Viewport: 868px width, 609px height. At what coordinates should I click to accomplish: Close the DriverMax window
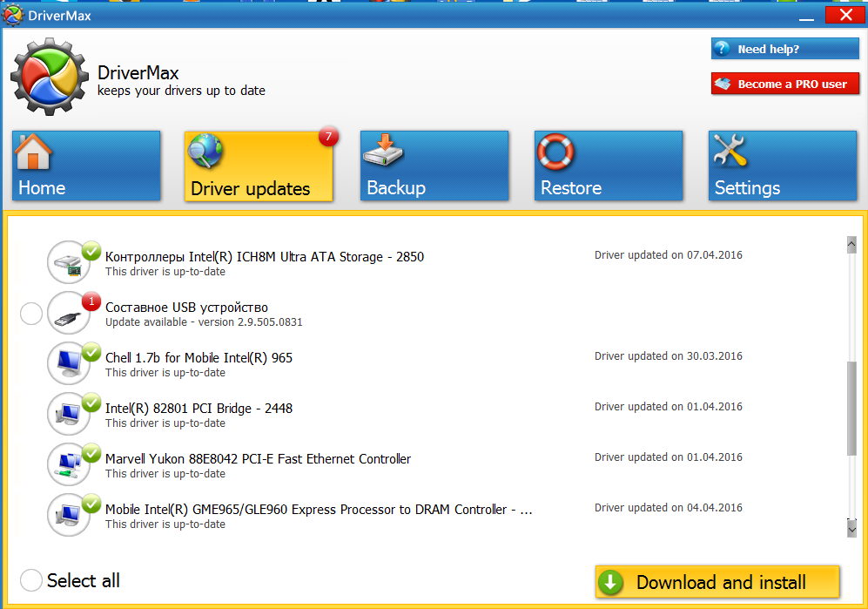click(x=845, y=15)
